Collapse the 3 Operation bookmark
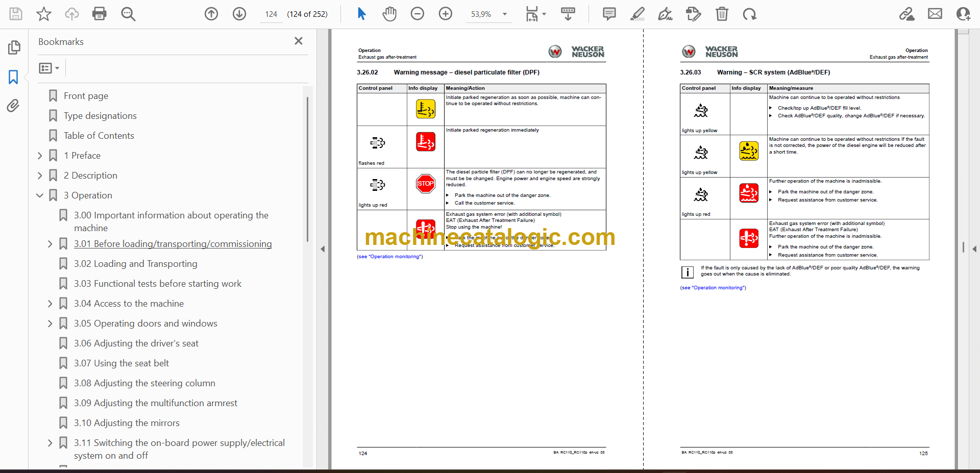The image size is (980, 473). click(40, 195)
